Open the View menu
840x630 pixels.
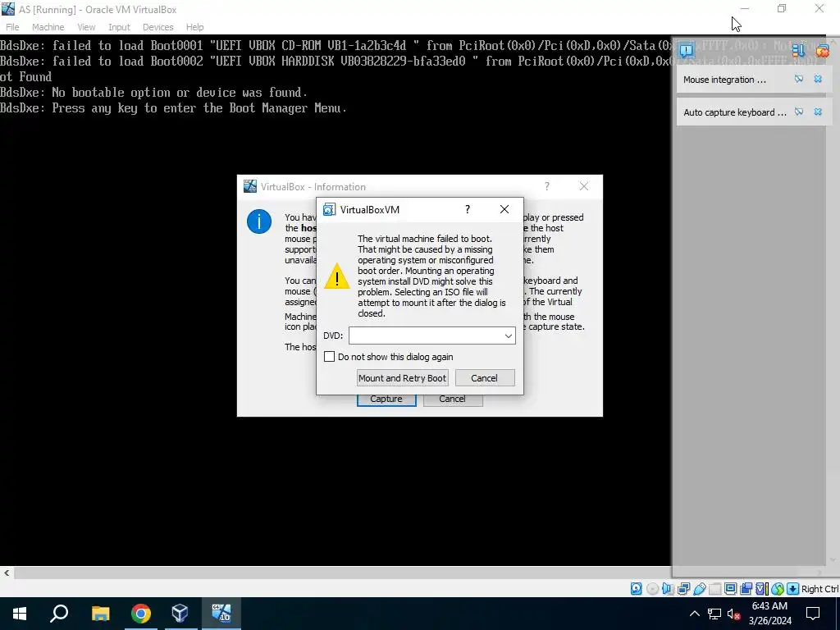tap(86, 27)
